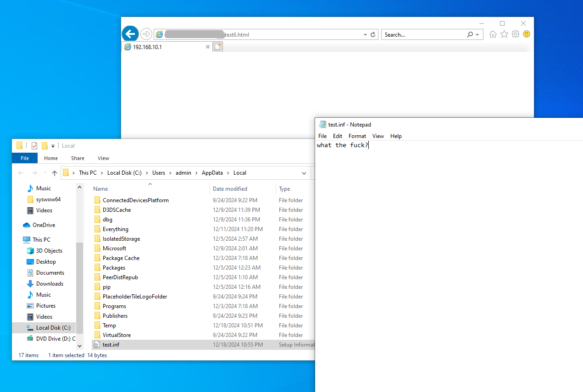Expand the address bar path history dropdown
The height and width of the screenshot is (392, 583).
(304, 173)
